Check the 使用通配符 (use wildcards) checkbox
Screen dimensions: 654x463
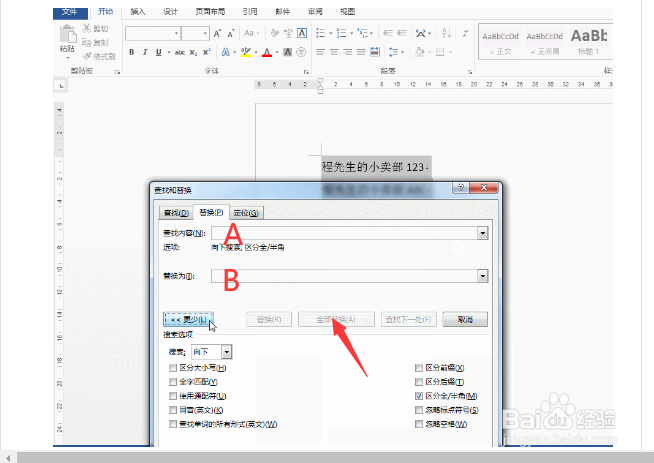tap(173, 396)
